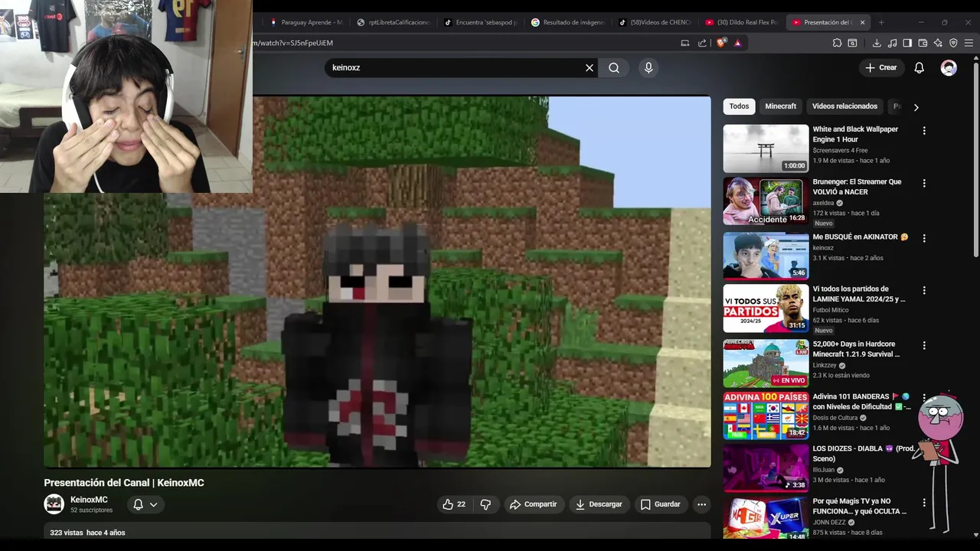Open options for 52,000+ Days Hardcore video

pyautogui.click(x=924, y=345)
